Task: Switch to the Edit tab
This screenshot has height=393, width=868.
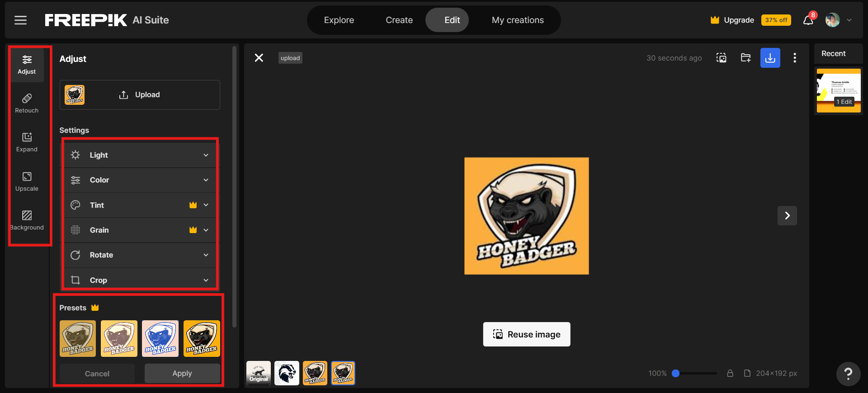Action: coord(447,20)
